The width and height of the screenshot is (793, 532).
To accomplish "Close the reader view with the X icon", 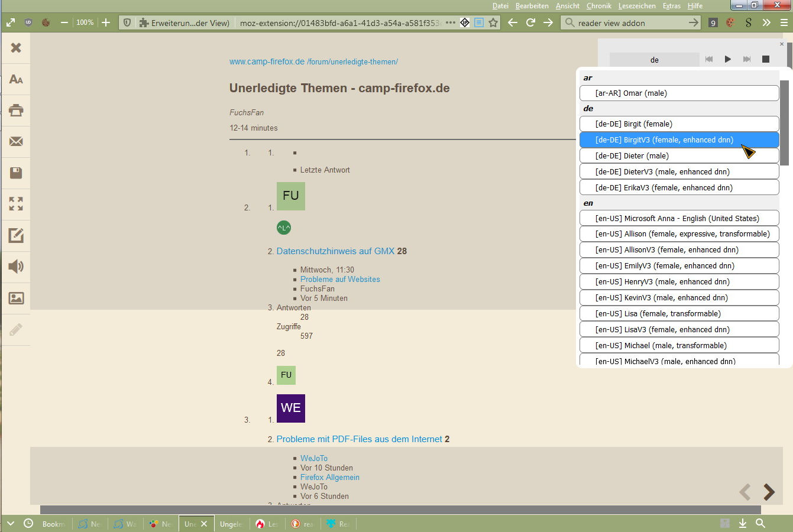I will (16, 48).
